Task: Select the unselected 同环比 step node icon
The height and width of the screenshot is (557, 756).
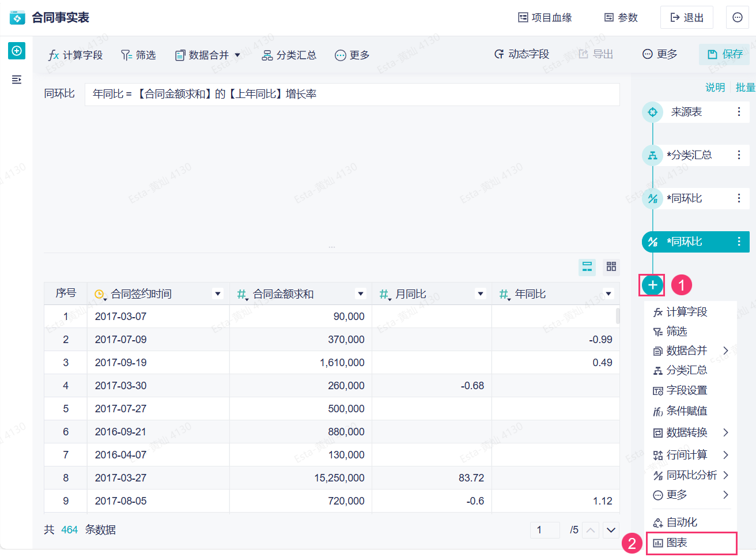Action: tap(652, 198)
